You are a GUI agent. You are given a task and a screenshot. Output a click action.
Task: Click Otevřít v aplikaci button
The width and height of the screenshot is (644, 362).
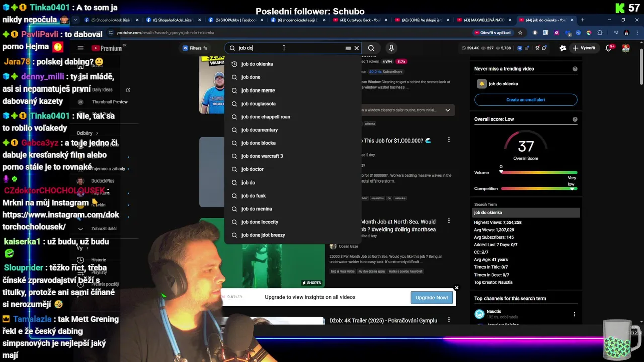pyautogui.click(x=493, y=33)
